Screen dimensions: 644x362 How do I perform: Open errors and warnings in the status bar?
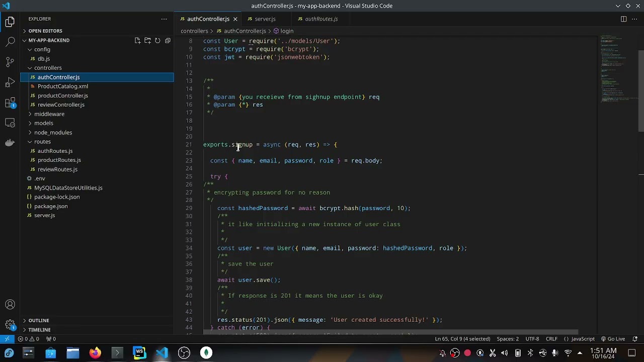(x=28, y=339)
